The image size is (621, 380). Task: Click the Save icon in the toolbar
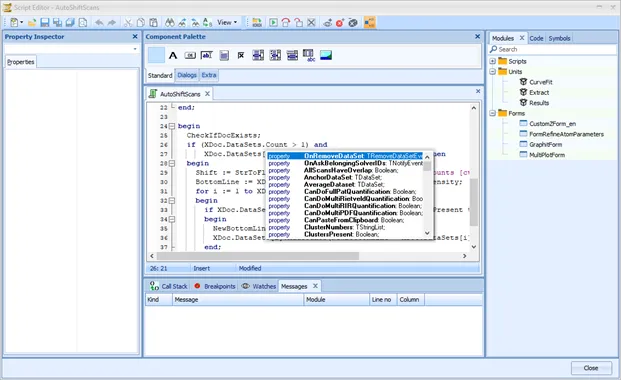[45, 23]
